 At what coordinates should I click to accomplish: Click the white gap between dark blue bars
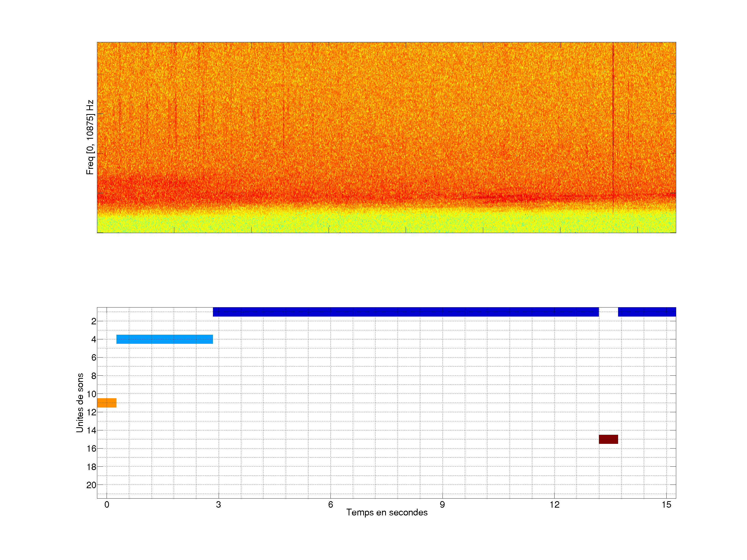[x=608, y=312]
